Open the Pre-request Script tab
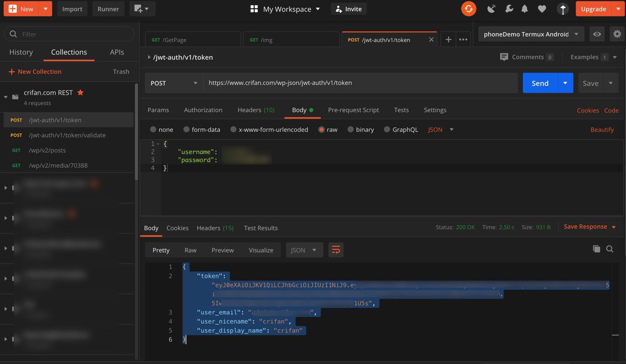This screenshot has height=364, width=626. [353, 110]
